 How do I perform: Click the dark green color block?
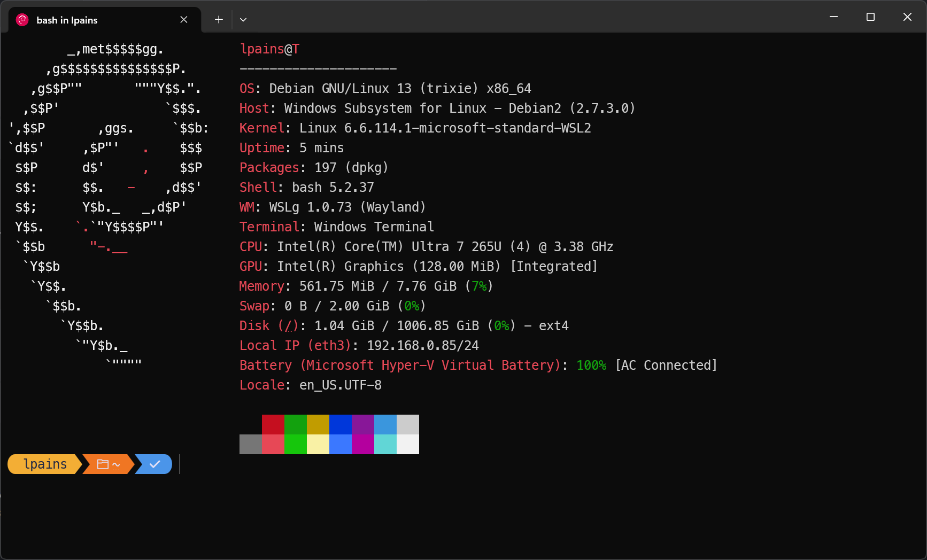pos(296,424)
